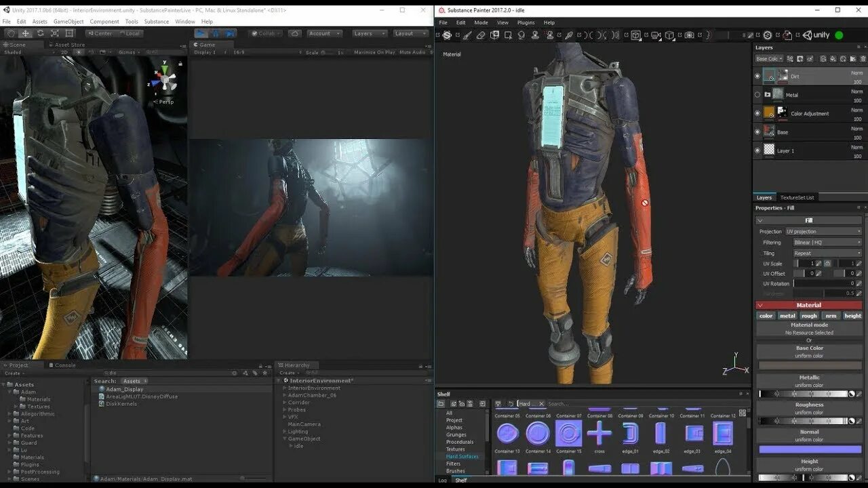868x488 pixels.
Task: Open the Unity Account dropdown
Action: [324, 33]
